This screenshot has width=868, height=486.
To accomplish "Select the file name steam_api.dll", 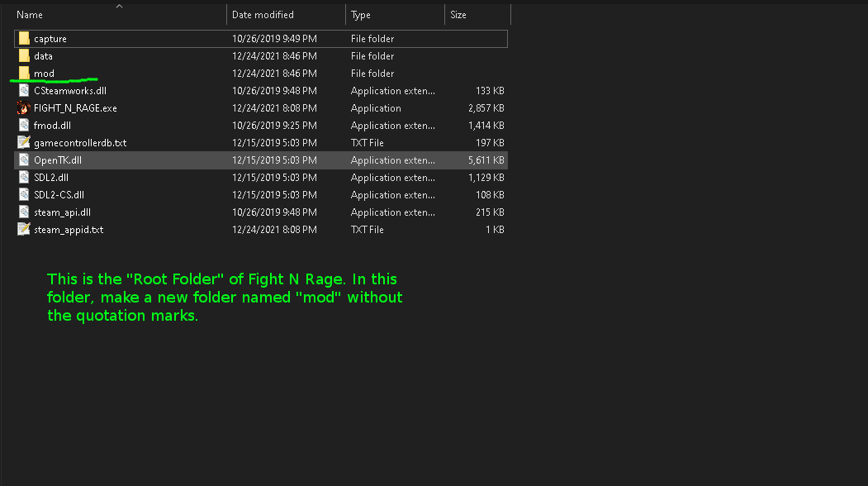I will [x=63, y=212].
